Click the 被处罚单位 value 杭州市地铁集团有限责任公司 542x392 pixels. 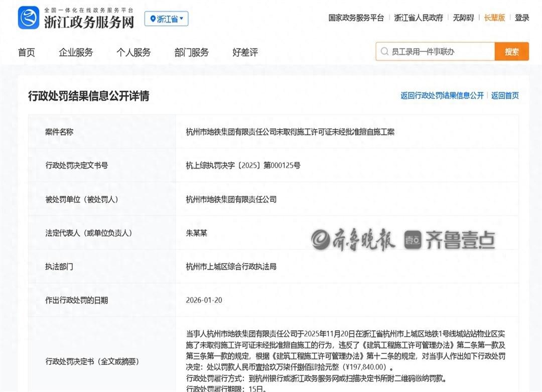click(231, 199)
